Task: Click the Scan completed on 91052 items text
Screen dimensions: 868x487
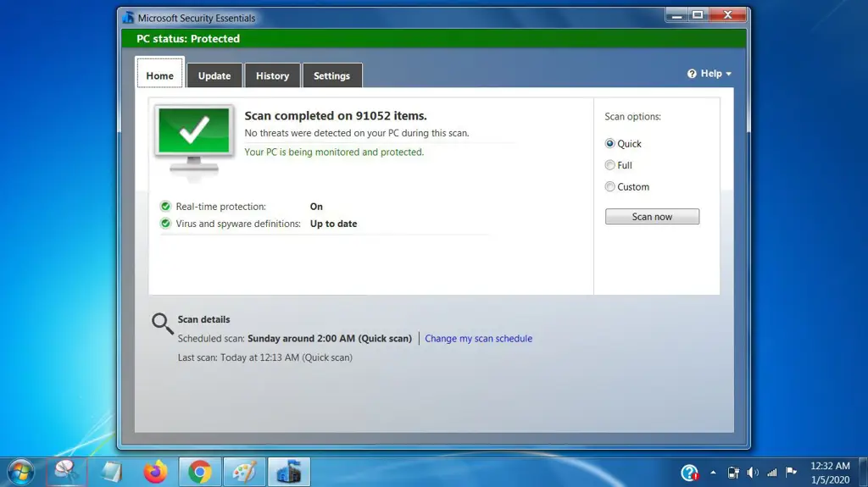Action: tap(336, 116)
